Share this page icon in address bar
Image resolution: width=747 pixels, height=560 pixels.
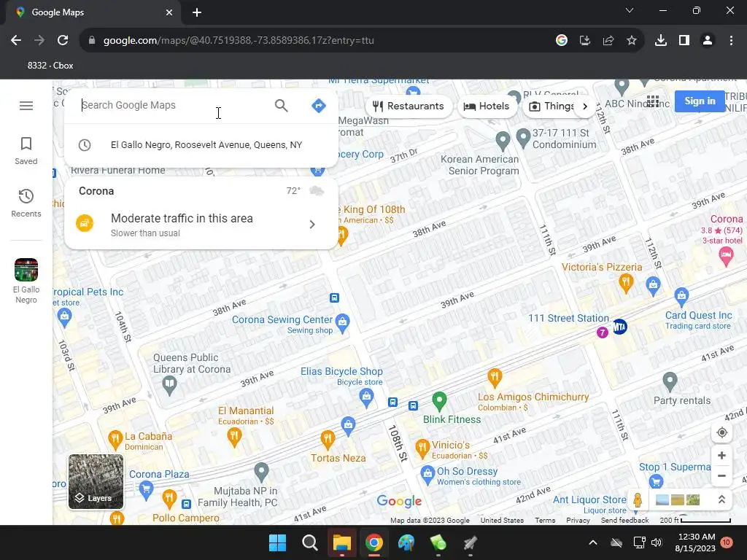(608, 41)
